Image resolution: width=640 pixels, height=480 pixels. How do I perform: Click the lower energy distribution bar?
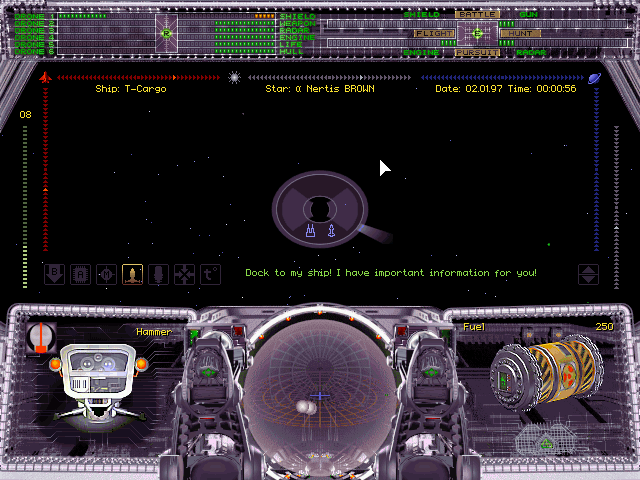(477, 43)
